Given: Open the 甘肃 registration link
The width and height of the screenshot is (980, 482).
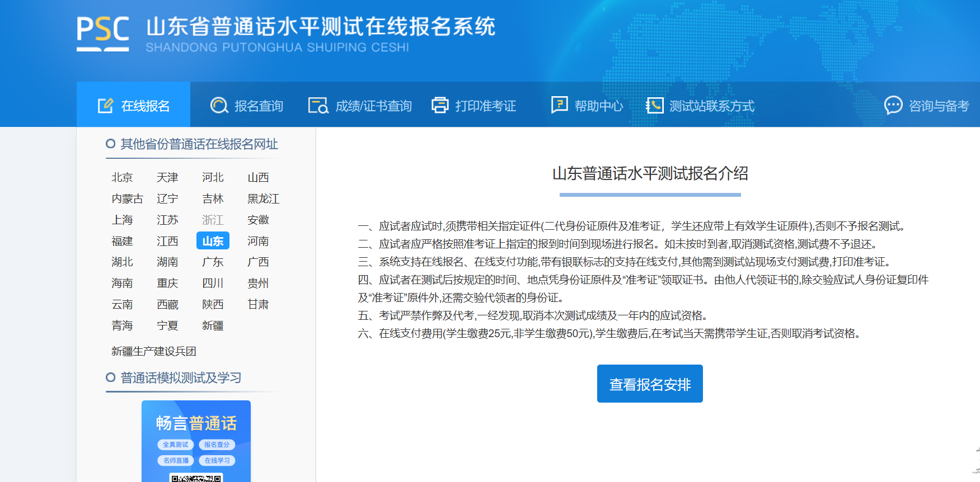Looking at the screenshot, I should tap(258, 304).
